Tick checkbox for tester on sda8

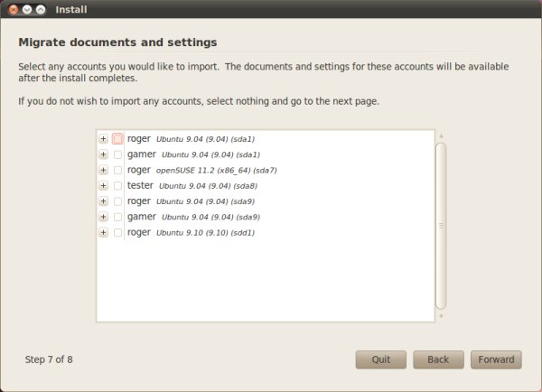pos(118,185)
